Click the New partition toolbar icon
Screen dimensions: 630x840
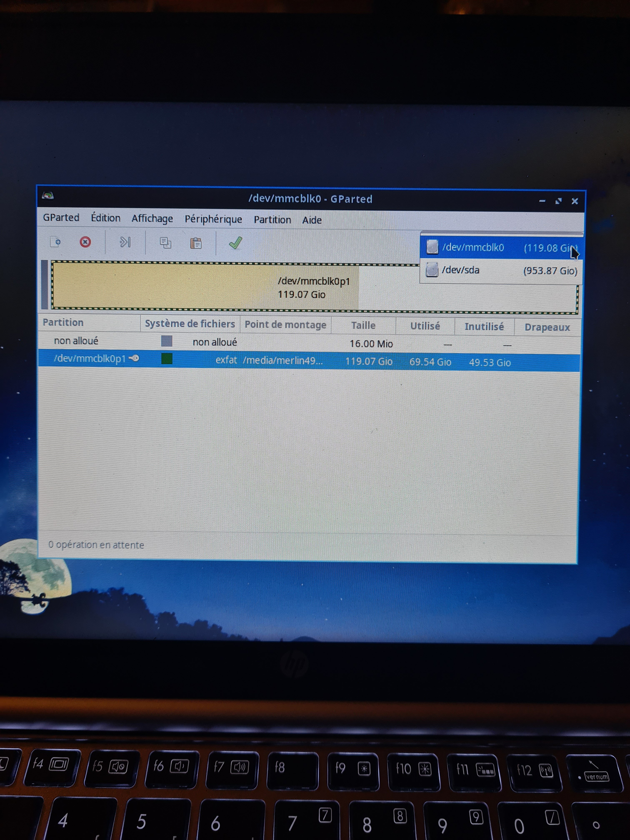tap(55, 241)
